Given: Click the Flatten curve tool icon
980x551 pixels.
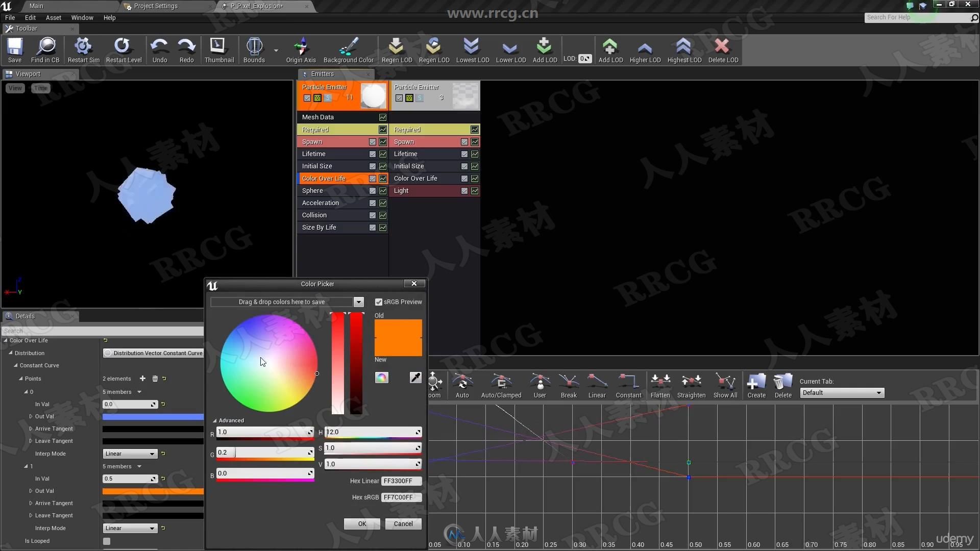Looking at the screenshot, I should [659, 385].
